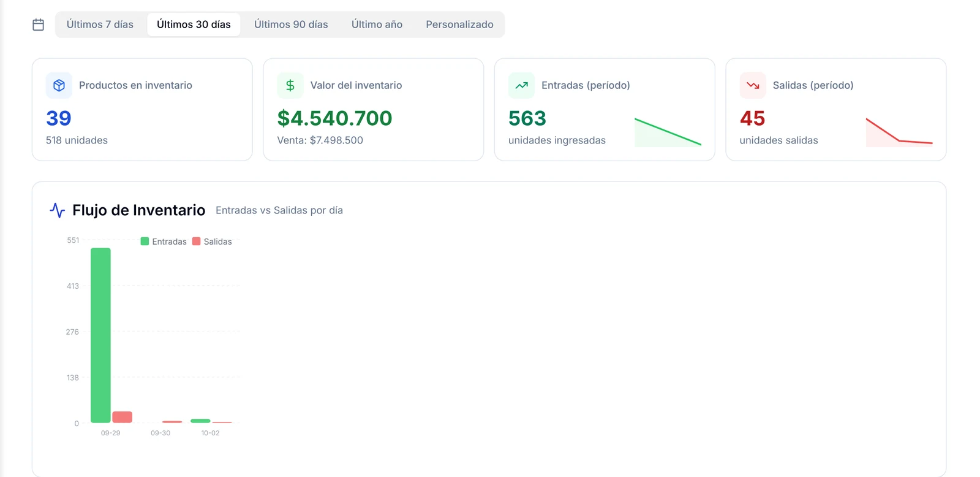Select the Últimos 30 días tab
The image size is (980, 477).
click(194, 25)
